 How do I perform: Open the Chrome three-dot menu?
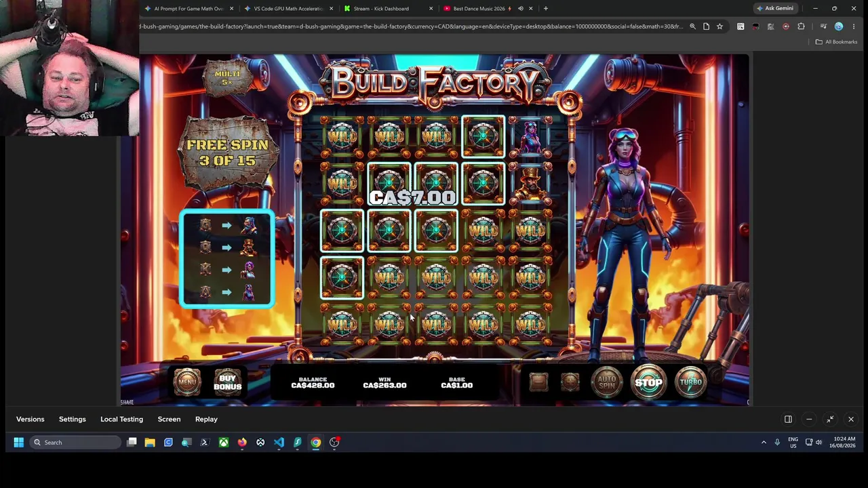pos(854,26)
